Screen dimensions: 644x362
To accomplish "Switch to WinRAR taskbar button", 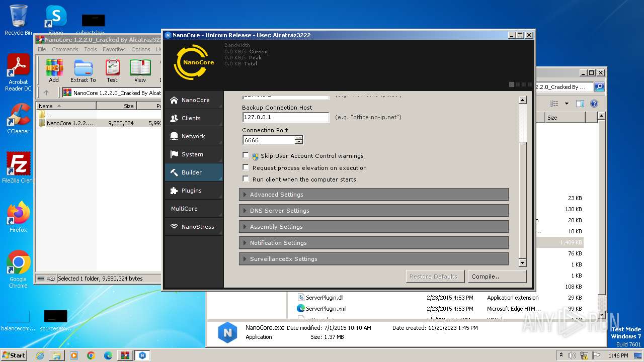I will 125,355.
